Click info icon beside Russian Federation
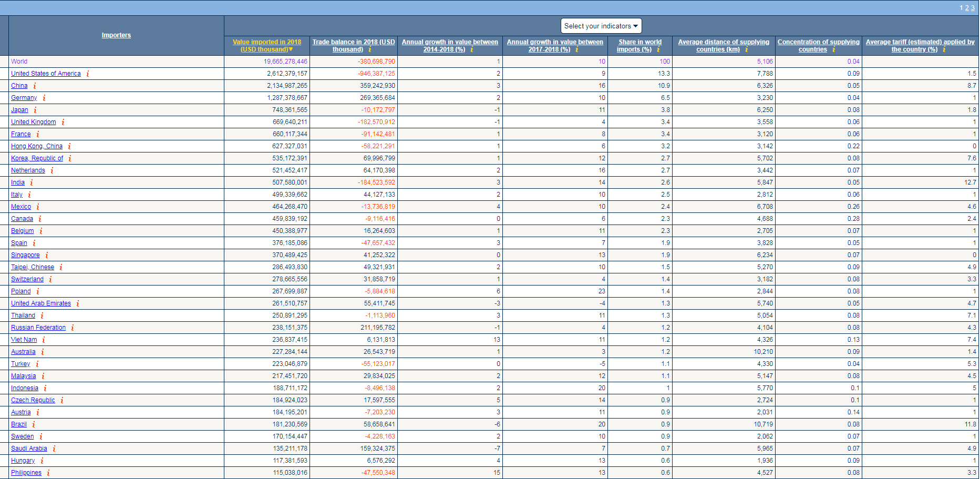This screenshot has width=980, height=479. [73, 328]
